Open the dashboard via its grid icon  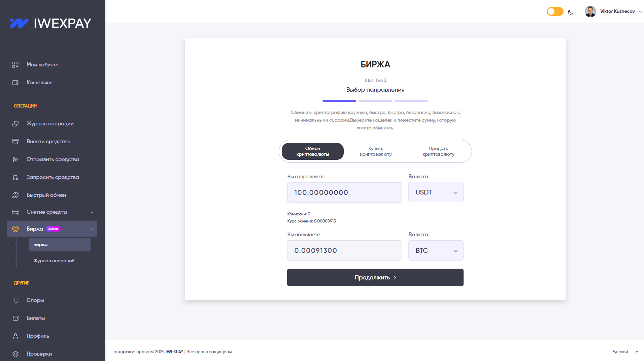click(x=15, y=65)
